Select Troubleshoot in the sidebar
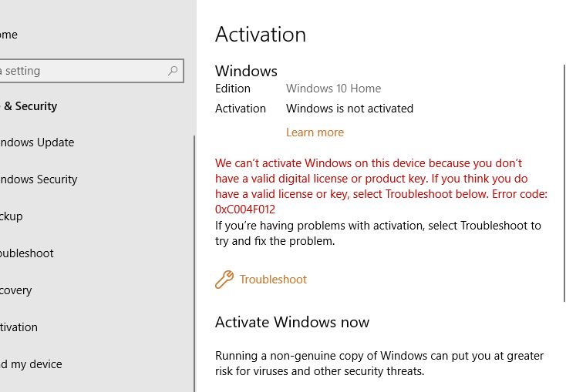 [x=27, y=253]
